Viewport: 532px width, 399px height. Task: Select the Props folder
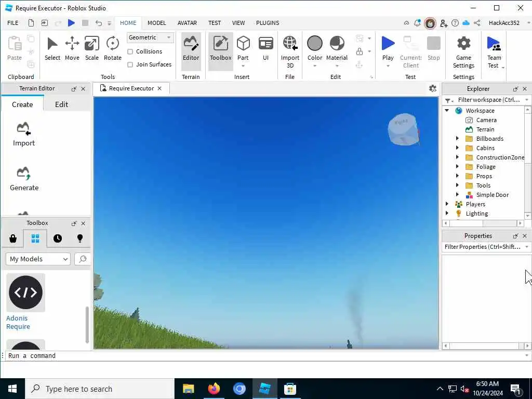(x=484, y=176)
